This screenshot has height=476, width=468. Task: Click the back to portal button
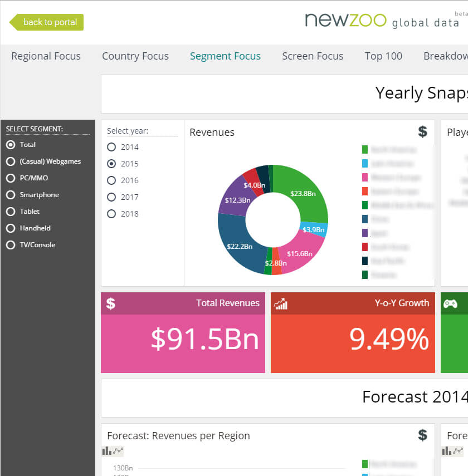46,22
